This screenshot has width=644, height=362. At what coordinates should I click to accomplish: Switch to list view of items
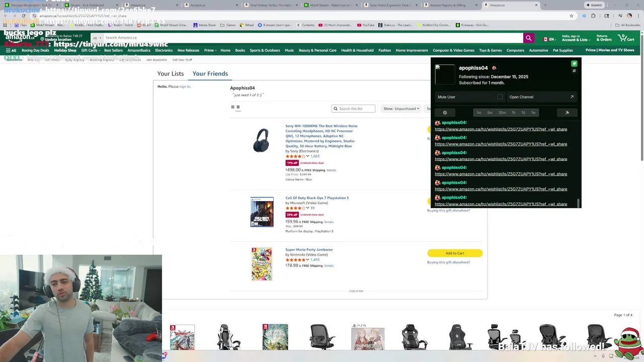coord(238,107)
